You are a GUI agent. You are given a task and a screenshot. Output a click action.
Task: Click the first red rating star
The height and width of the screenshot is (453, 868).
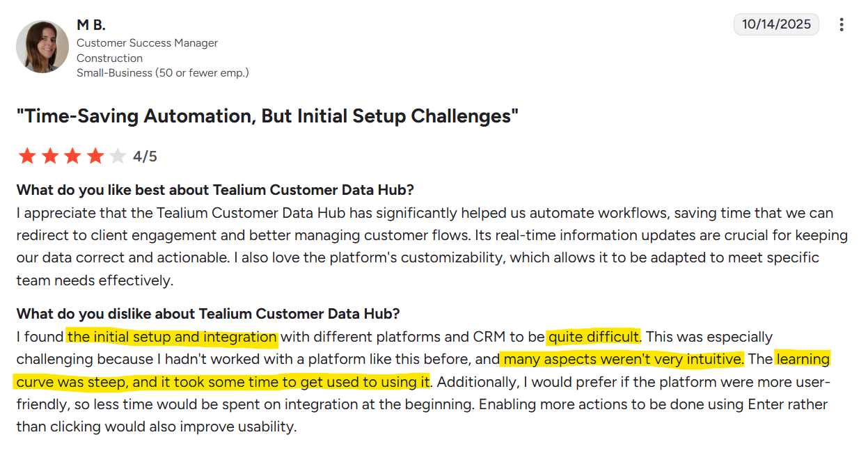coord(27,156)
